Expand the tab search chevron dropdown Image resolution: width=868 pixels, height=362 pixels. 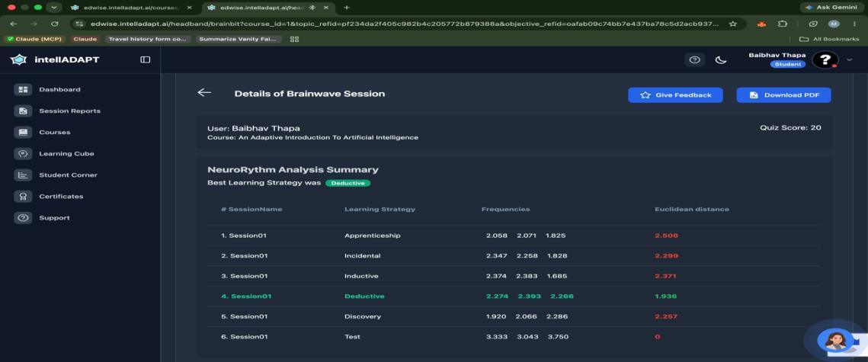[53, 8]
